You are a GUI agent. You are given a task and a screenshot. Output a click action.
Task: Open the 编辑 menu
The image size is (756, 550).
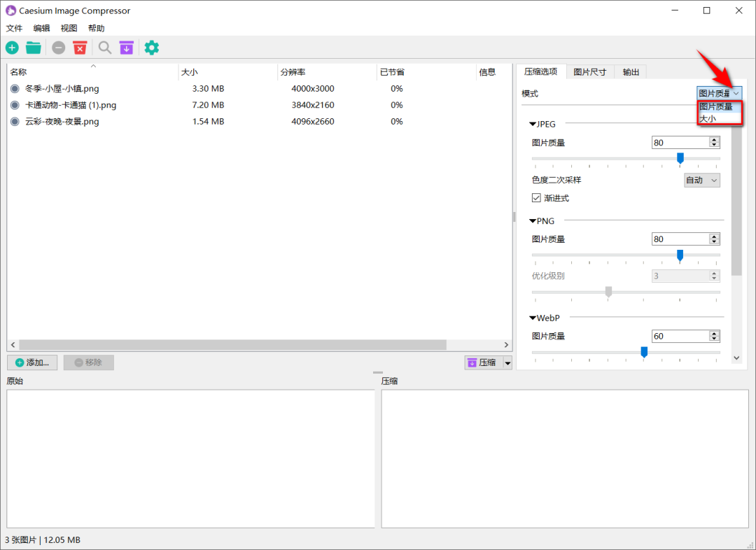click(x=41, y=29)
